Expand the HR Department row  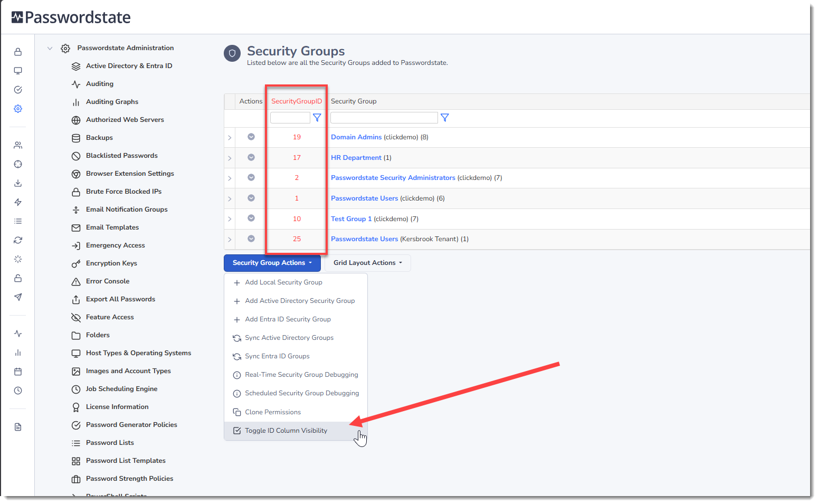pos(230,158)
